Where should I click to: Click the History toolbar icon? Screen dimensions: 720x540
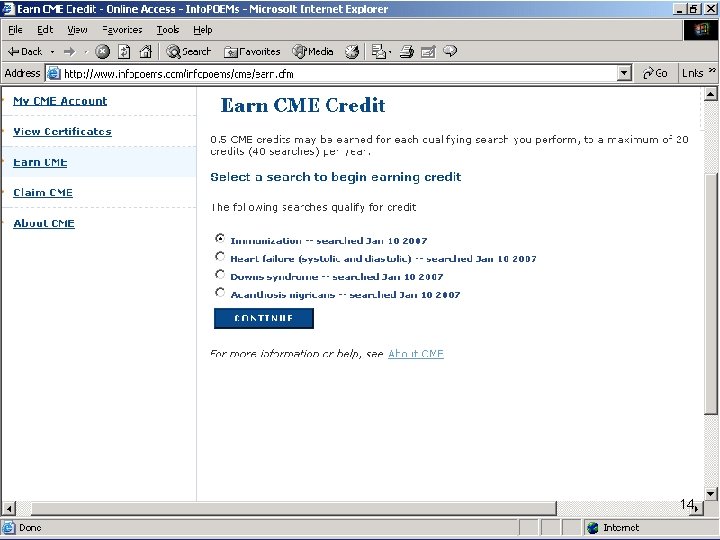point(352,51)
